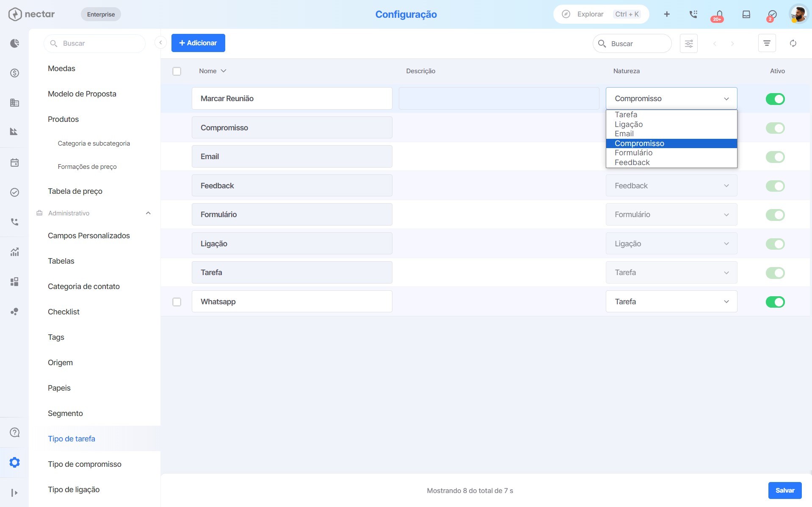The height and width of the screenshot is (507, 812).
Task: Click the plus icon in top header
Action: click(667, 14)
